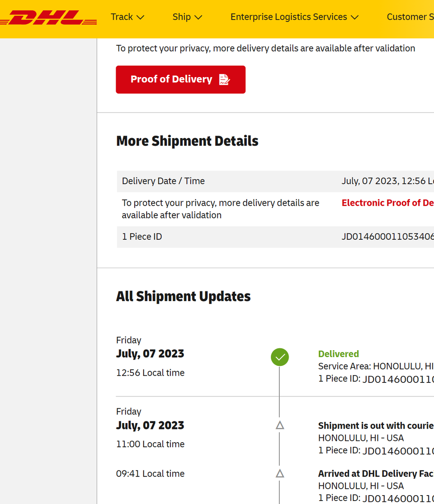Click the Arrived at DHL Delivery Facility update
Viewport: 434px width, 504px height.
tap(376, 474)
